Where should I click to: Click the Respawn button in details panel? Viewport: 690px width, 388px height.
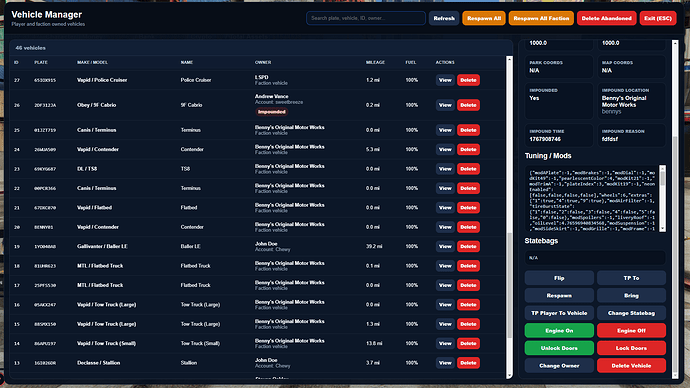(x=559, y=296)
